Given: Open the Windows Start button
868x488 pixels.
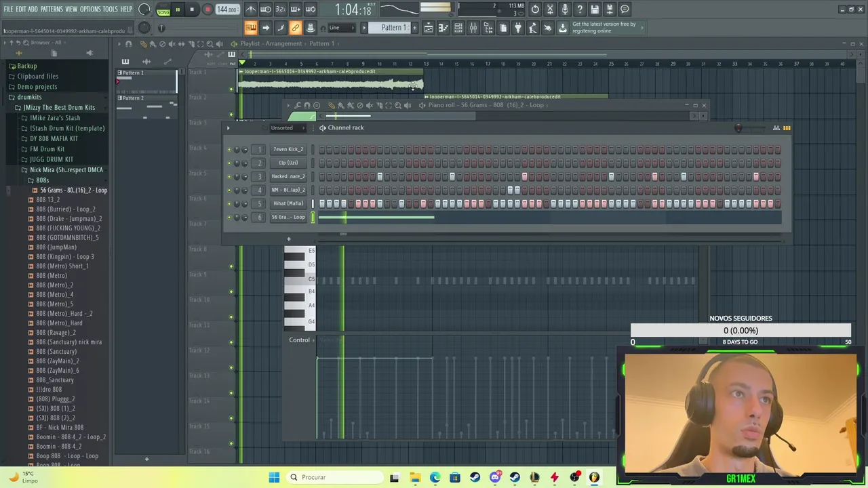Looking at the screenshot, I should pos(274,477).
